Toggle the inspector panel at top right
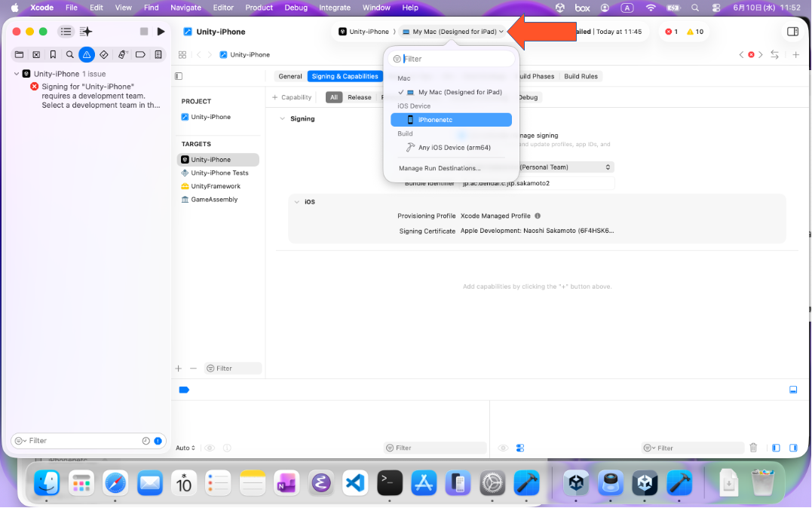The width and height of the screenshot is (812, 508). click(x=792, y=32)
